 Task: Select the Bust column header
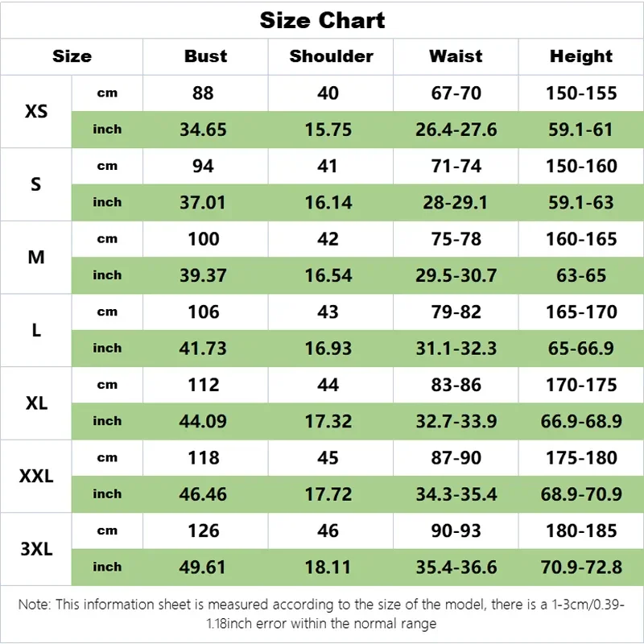point(205,56)
